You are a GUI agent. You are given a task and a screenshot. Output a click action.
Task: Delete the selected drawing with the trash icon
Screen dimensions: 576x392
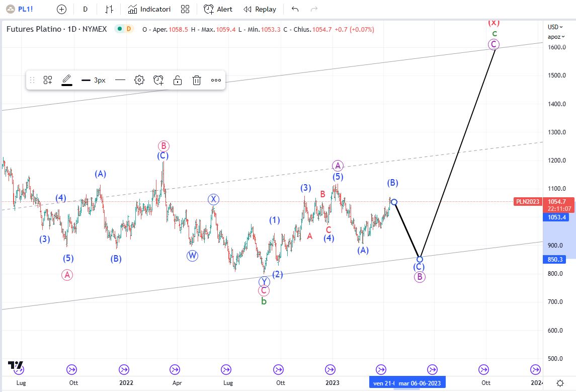197,80
